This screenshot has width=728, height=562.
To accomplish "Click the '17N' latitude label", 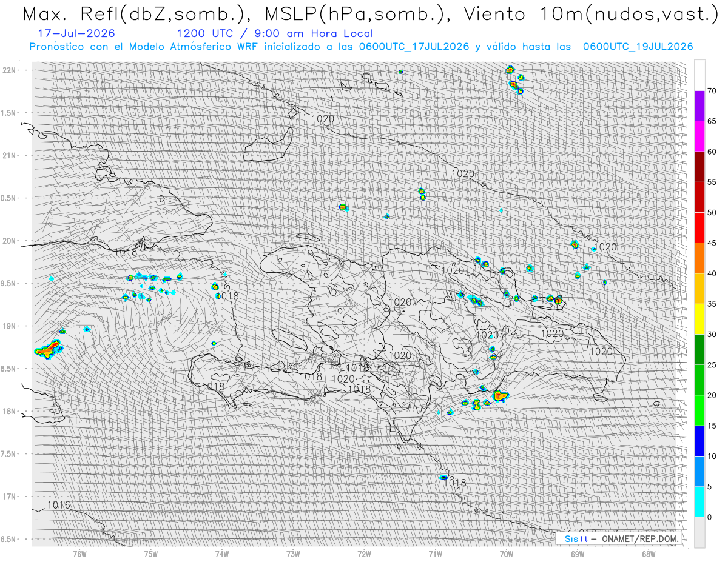I will click(x=9, y=497).
